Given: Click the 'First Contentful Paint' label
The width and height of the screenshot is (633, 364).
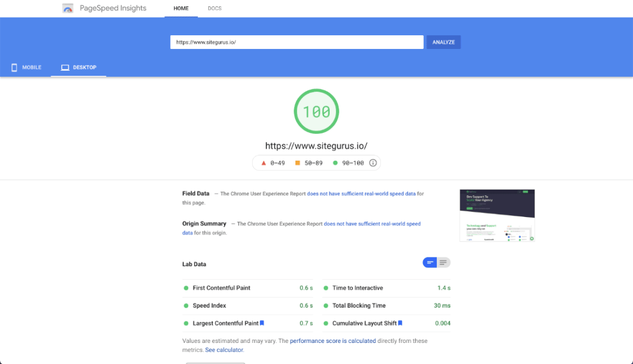Looking at the screenshot, I should click(x=221, y=288).
